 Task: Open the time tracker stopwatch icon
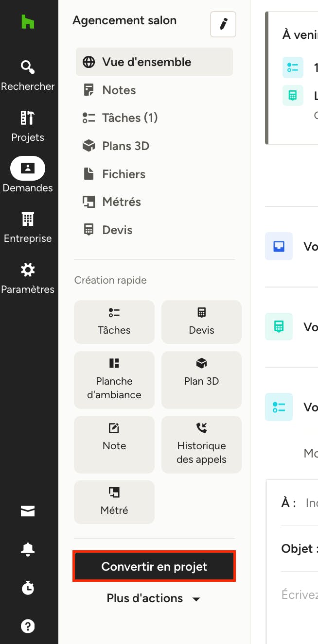(28, 587)
